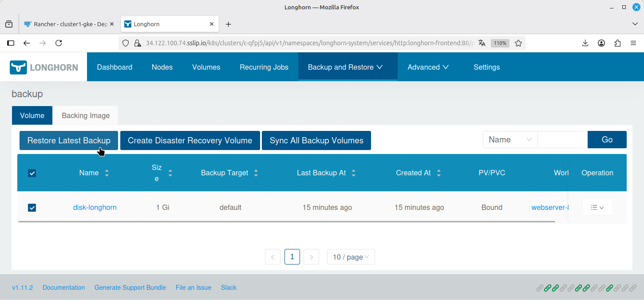This screenshot has height=300, width=644.
Task: Open a new browser tab
Action: coord(229,24)
